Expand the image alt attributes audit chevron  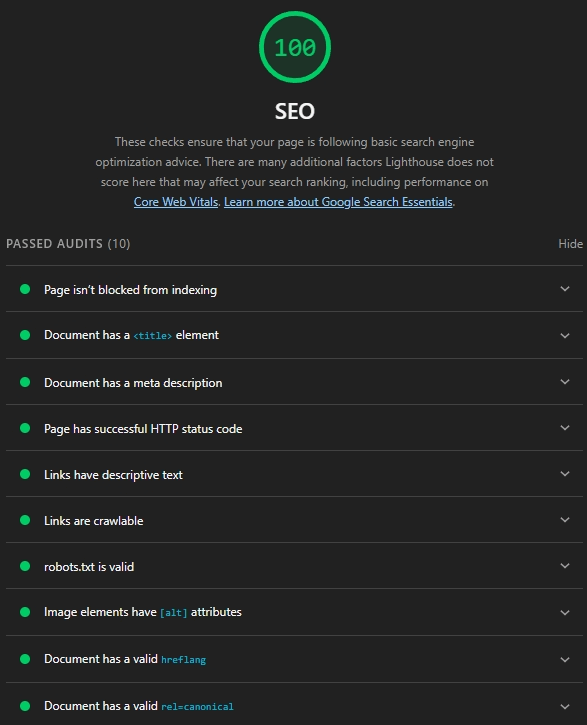565,613
